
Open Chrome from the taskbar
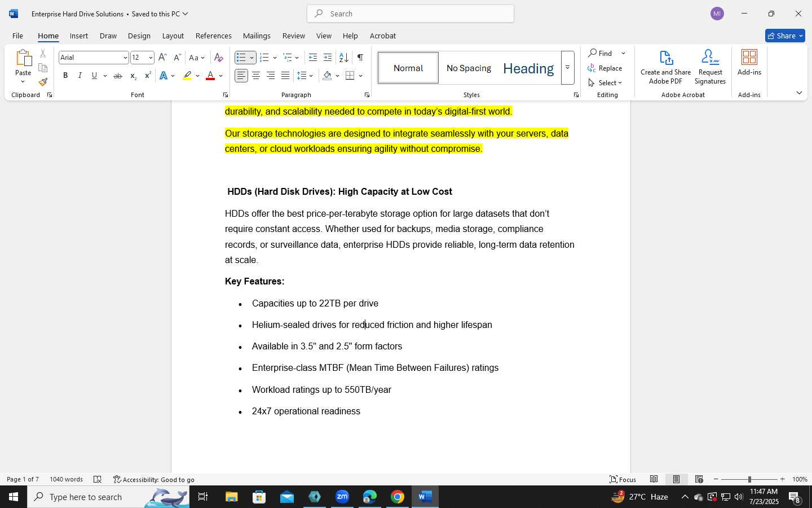(x=398, y=497)
